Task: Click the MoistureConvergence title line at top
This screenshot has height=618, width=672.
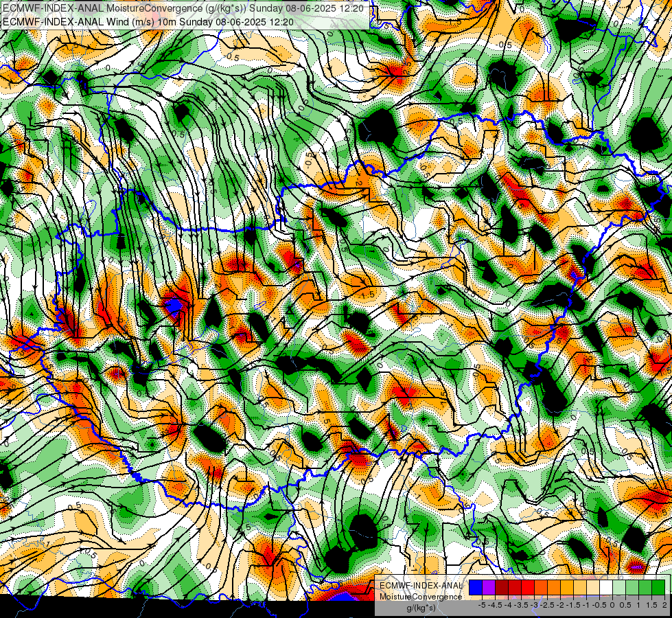Action: 183,8
